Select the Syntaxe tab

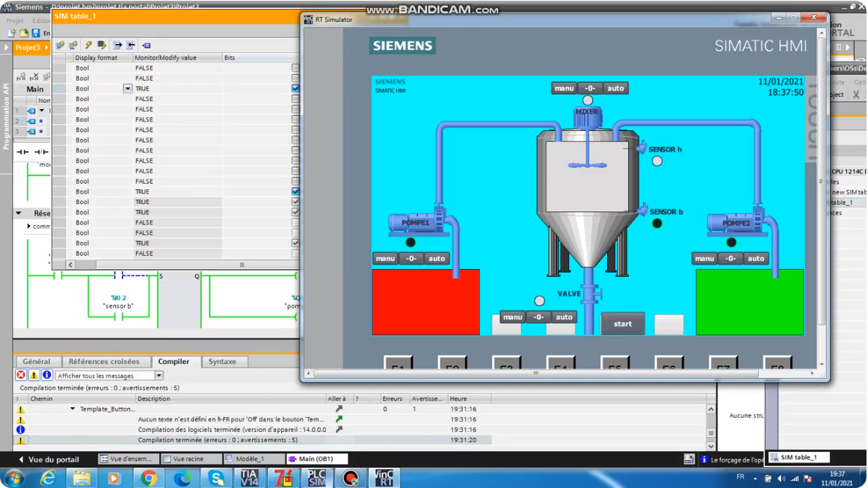click(x=222, y=362)
